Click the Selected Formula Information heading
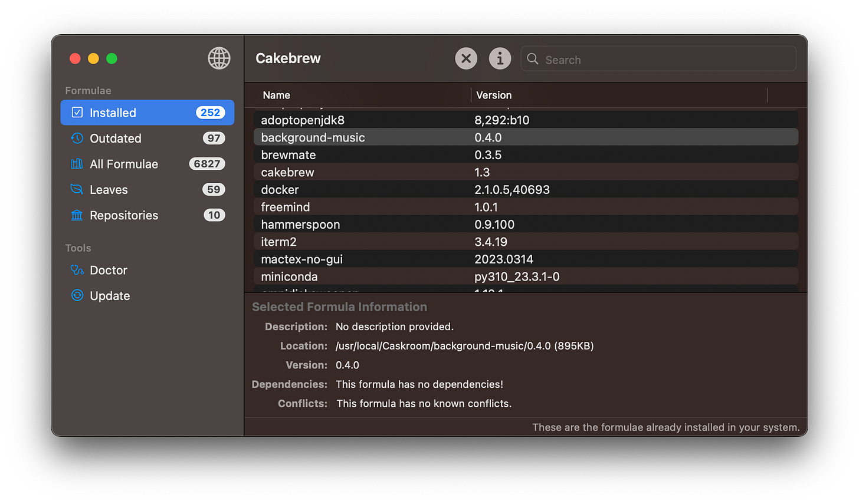Viewport: 859px width, 504px height. tap(339, 307)
